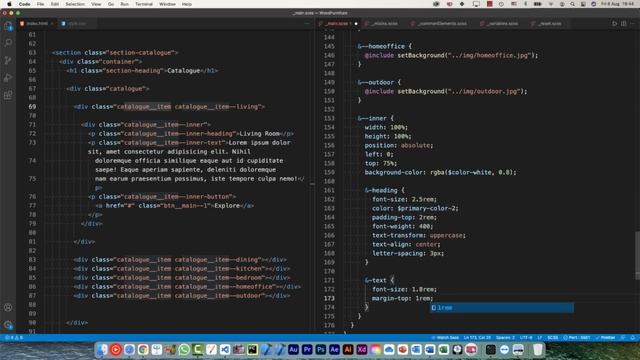Open the Search view in activity bar

point(8,43)
